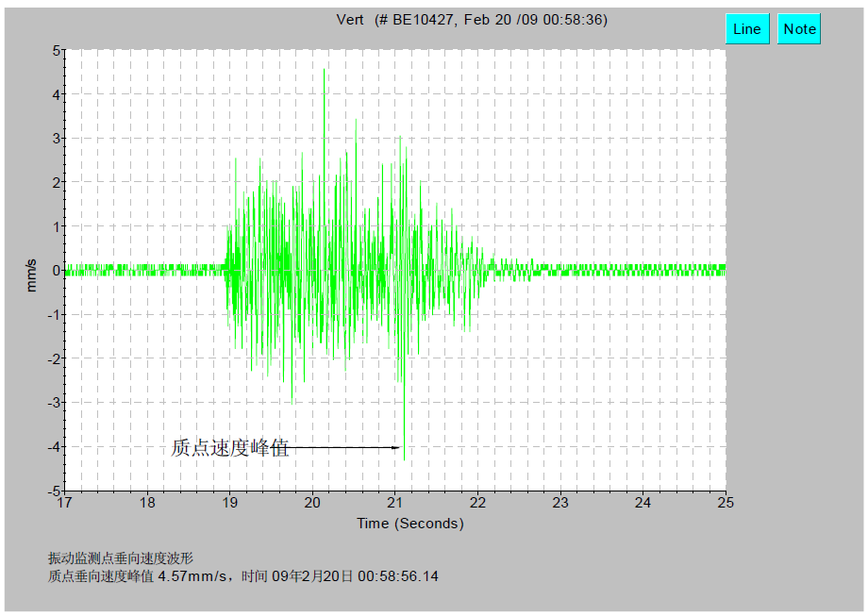
Task: Click the highest positive waveform peak
Action: point(325,70)
